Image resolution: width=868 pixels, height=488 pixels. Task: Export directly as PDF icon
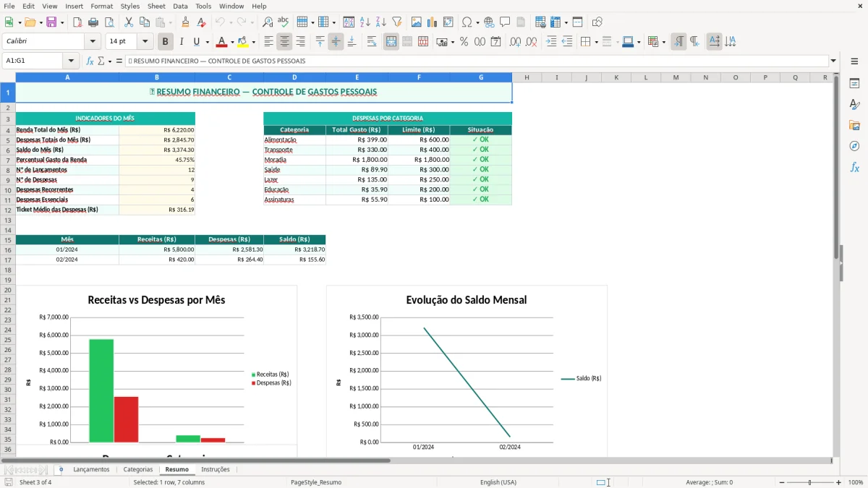click(77, 22)
